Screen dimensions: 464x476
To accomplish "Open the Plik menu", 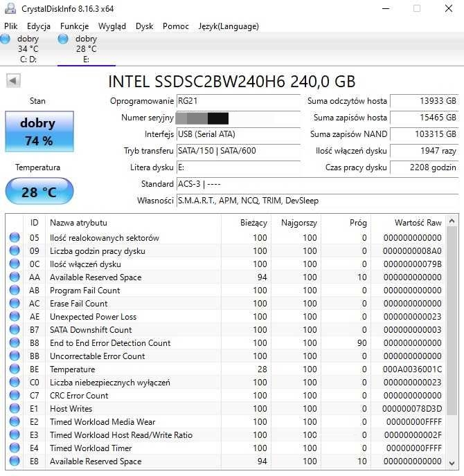I will (x=10, y=26).
